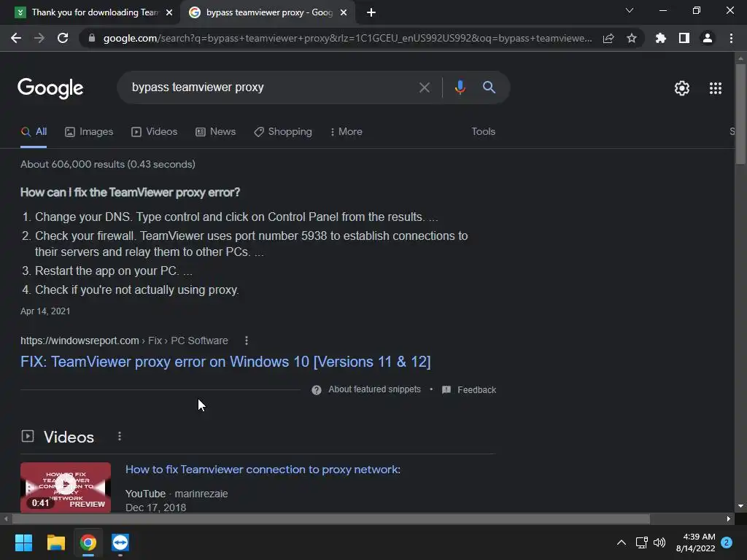Open the search Tools options

tap(483, 132)
